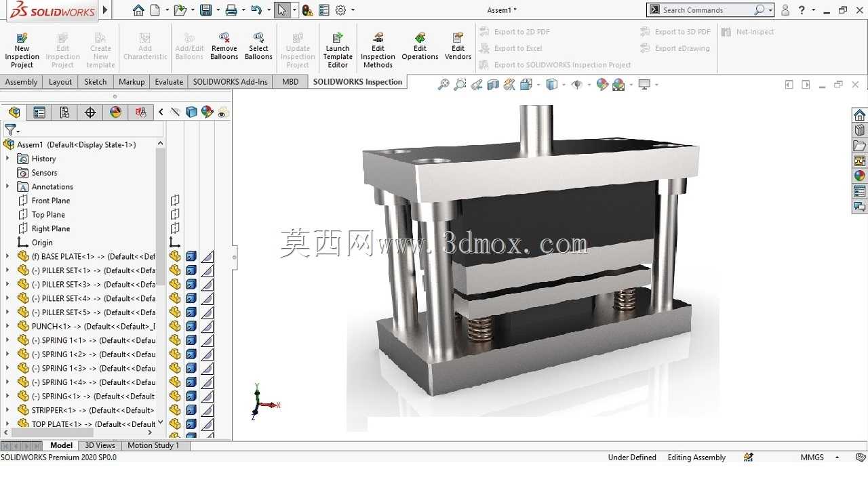This screenshot has width=868, height=488.
Task: Expand the Annotations folder
Action: (7, 186)
